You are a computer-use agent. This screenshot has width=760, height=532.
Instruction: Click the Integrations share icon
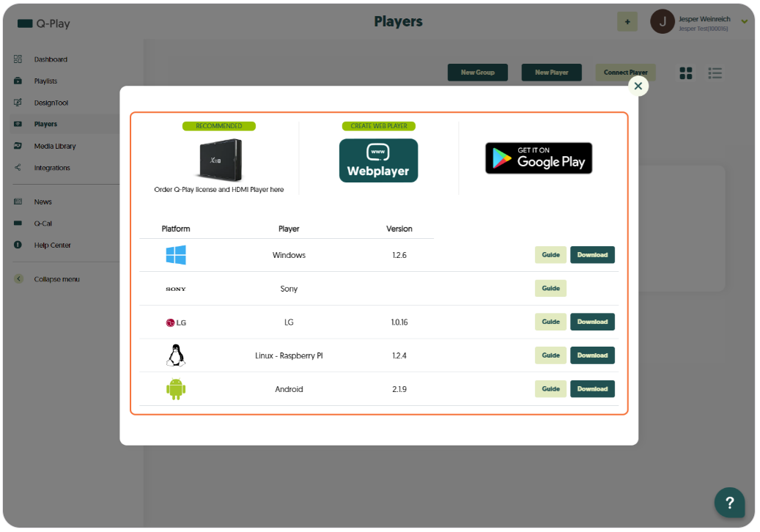click(x=18, y=168)
